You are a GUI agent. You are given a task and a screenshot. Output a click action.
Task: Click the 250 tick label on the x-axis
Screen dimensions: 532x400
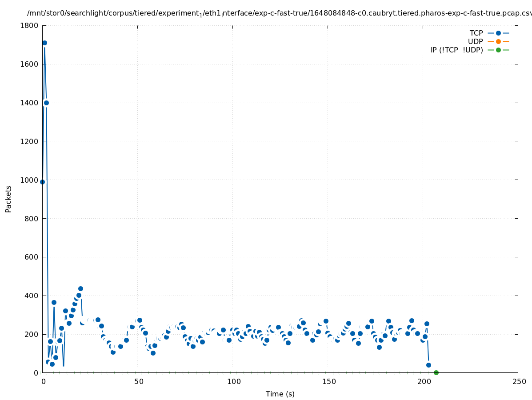[519, 382]
